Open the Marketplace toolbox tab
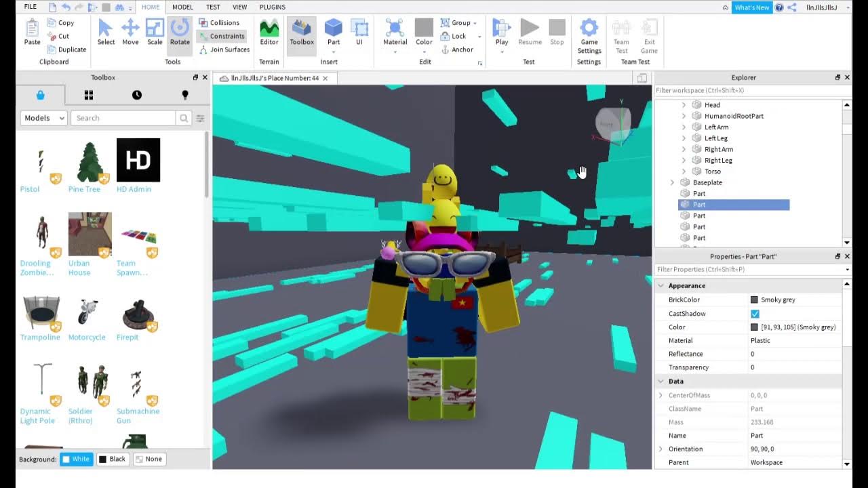868x488 pixels. (x=40, y=95)
